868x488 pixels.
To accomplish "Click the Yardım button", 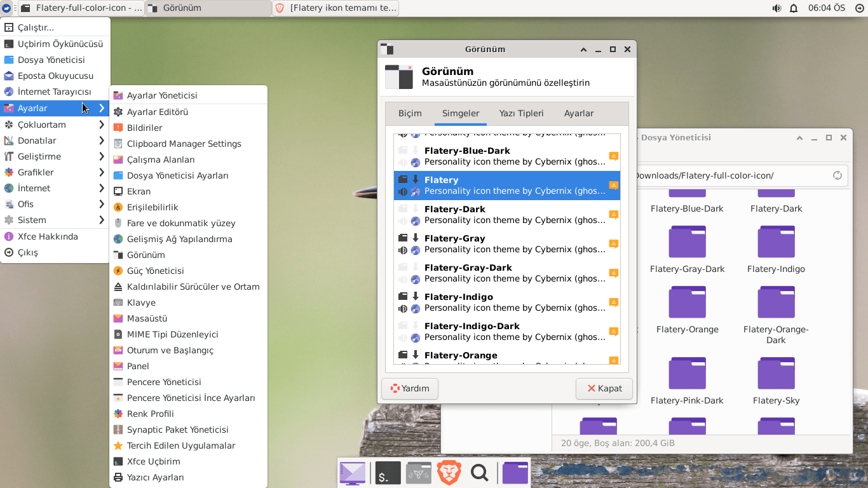I will pyautogui.click(x=410, y=388).
